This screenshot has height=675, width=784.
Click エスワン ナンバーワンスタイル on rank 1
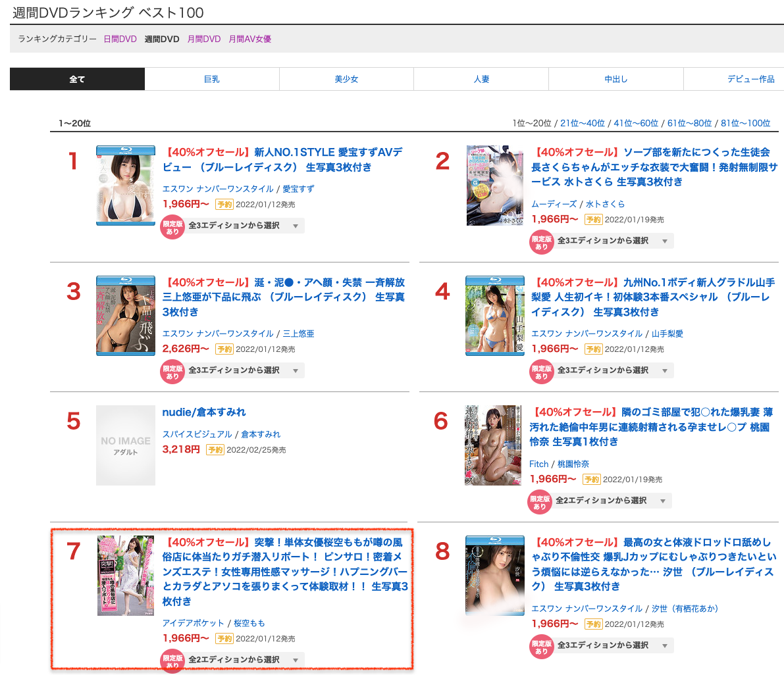[x=218, y=189]
